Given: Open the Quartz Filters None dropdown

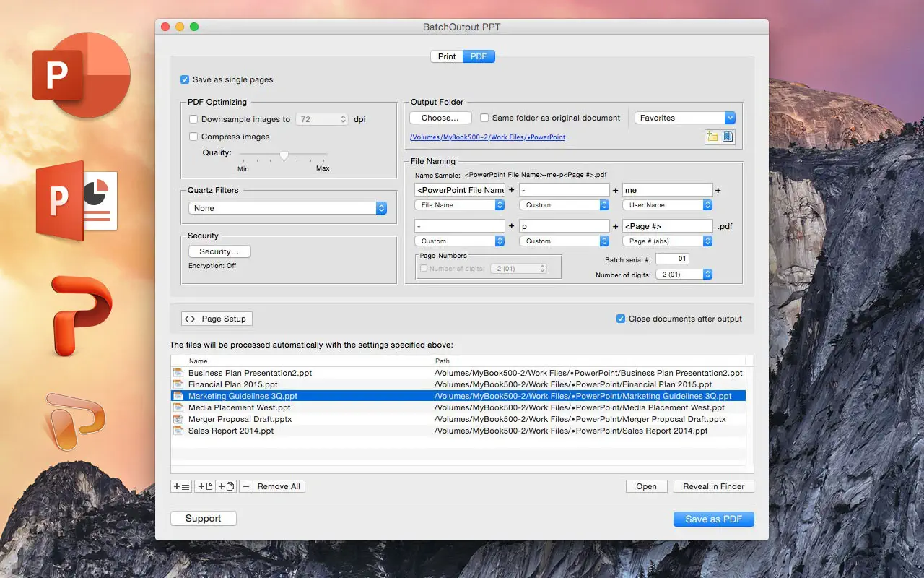Looking at the screenshot, I should (288, 208).
